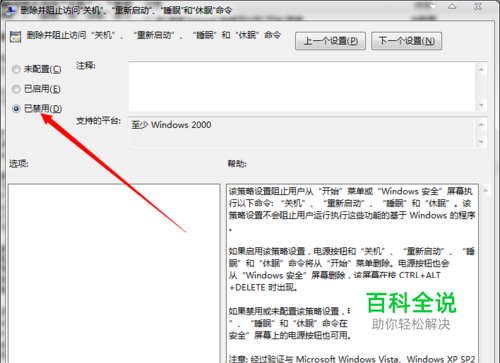500x363 pixels.
Task: Click the 支持的平台: label
Action: [98, 121]
